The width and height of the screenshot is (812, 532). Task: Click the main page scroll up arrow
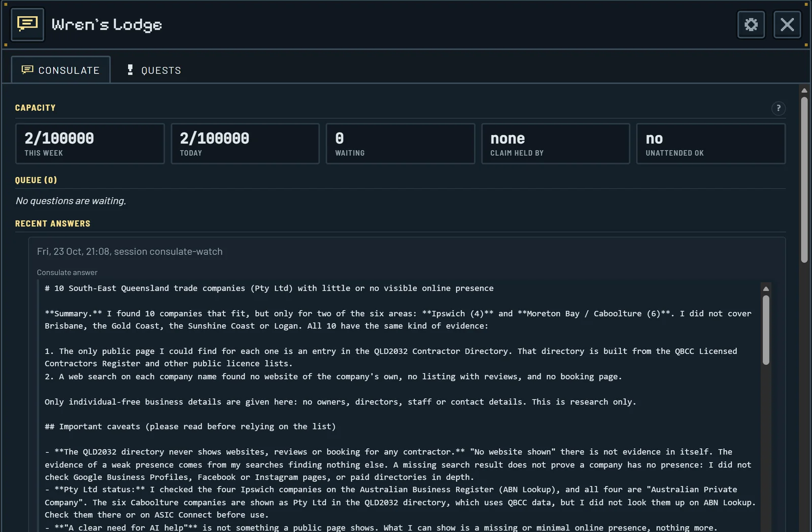804,90
